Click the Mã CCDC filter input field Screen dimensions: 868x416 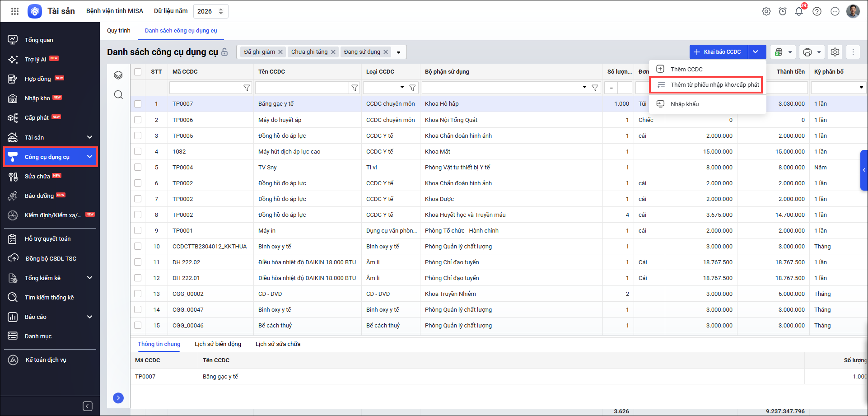[x=205, y=88]
